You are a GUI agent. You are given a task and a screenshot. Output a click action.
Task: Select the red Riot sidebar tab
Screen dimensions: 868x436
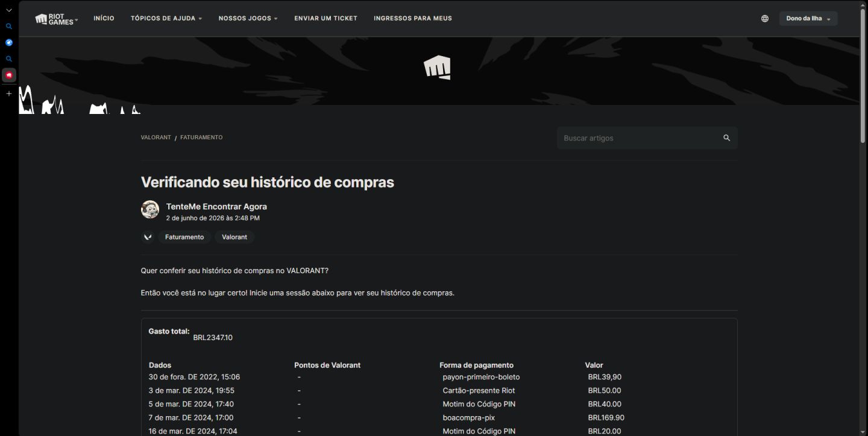9,75
